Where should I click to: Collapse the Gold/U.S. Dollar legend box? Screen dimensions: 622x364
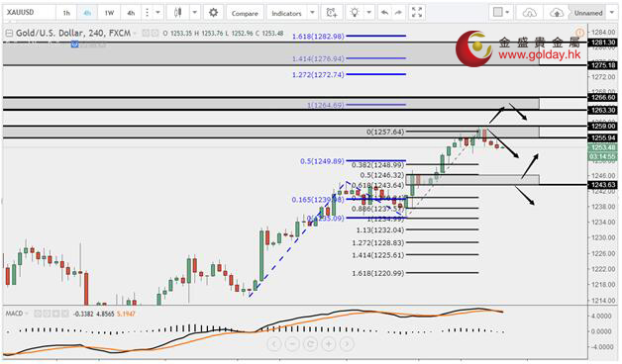pyautogui.click(x=8, y=34)
